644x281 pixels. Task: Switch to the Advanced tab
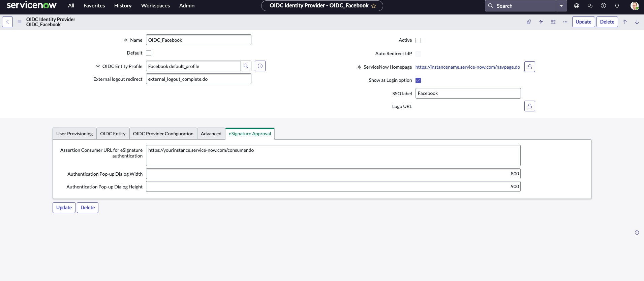pos(211,134)
